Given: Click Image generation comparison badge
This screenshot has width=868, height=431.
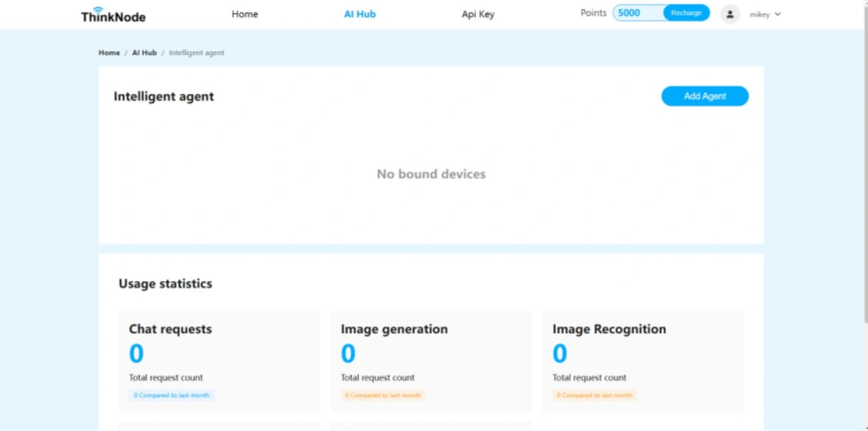Looking at the screenshot, I should pyautogui.click(x=383, y=395).
